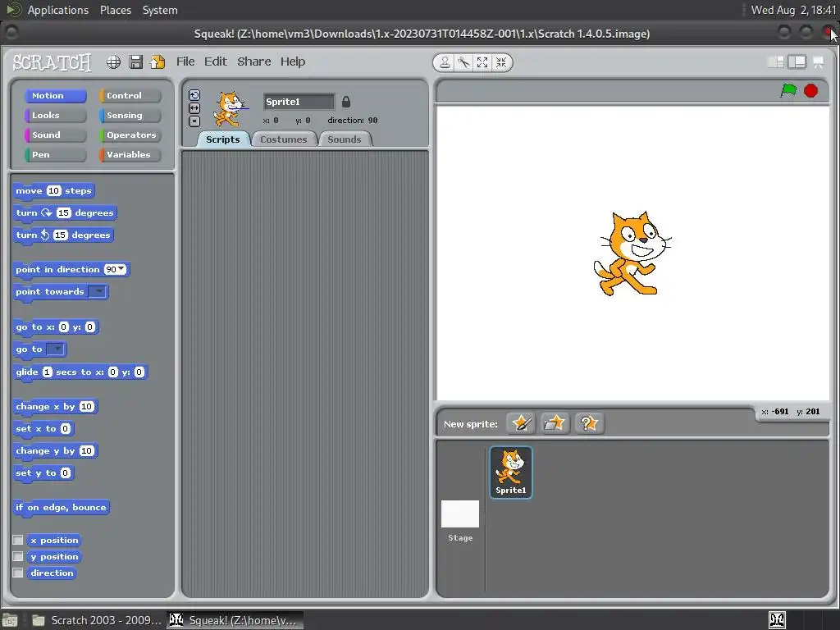Viewport: 840px width, 630px height.
Task: Switch to the Costumes tab
Action: pos(283,139)
